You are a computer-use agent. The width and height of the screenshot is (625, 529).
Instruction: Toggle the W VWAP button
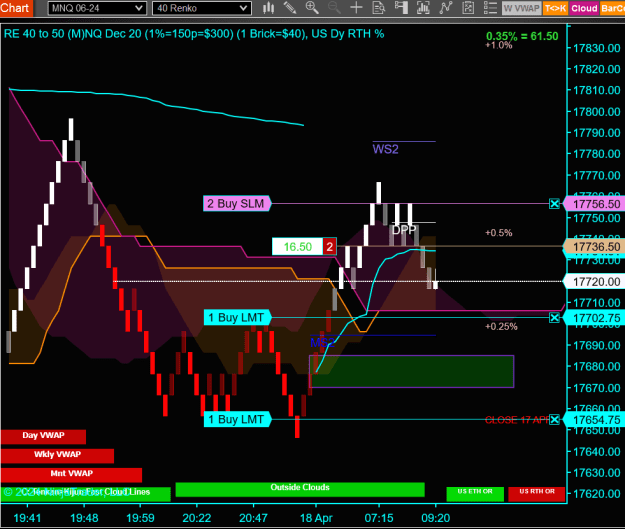click(521, 8)
